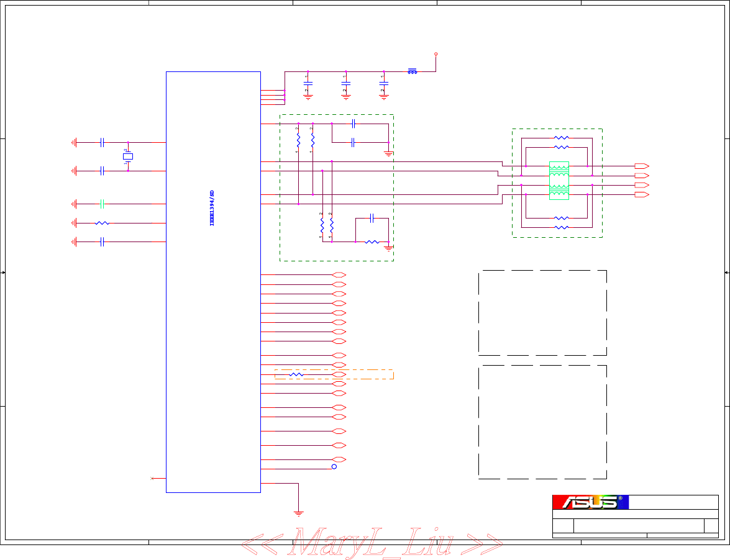Select capacitor below the crystal oscillator
This screenshot has width=730, height=560.
[x=102, y=171]
